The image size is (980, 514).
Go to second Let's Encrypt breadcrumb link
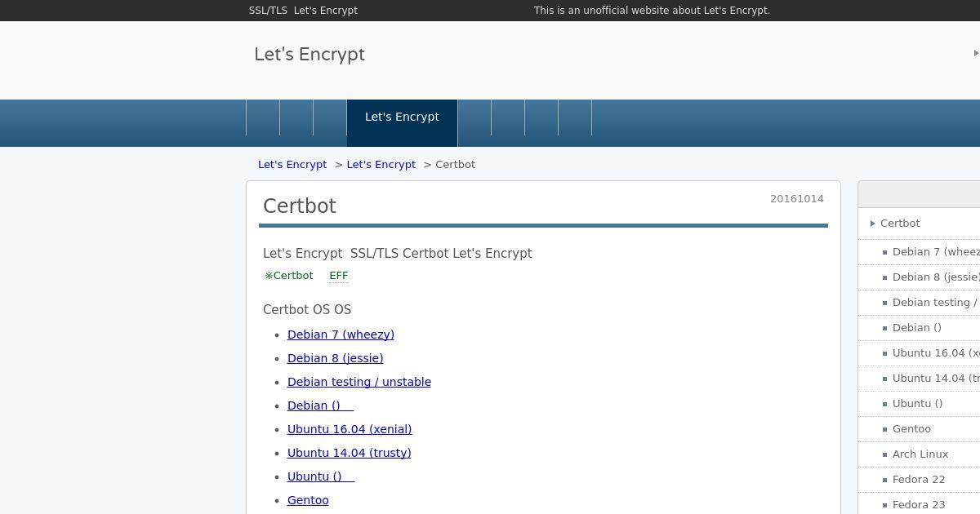[x=381, y=164]
